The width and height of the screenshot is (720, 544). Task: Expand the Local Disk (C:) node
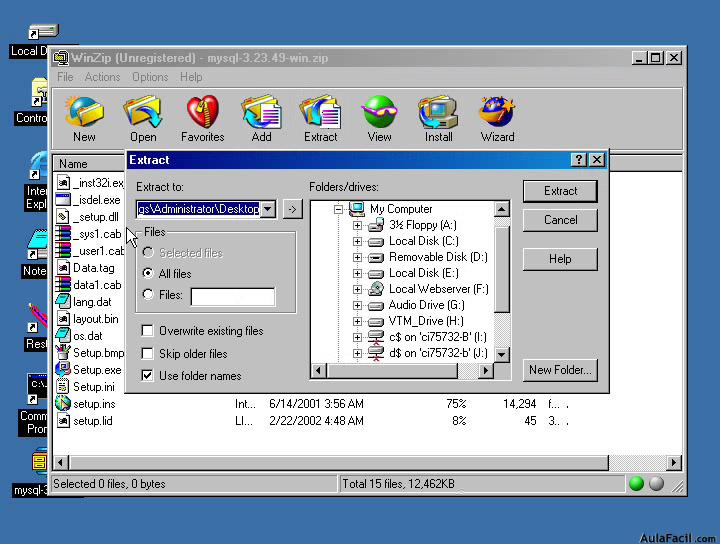357,241
